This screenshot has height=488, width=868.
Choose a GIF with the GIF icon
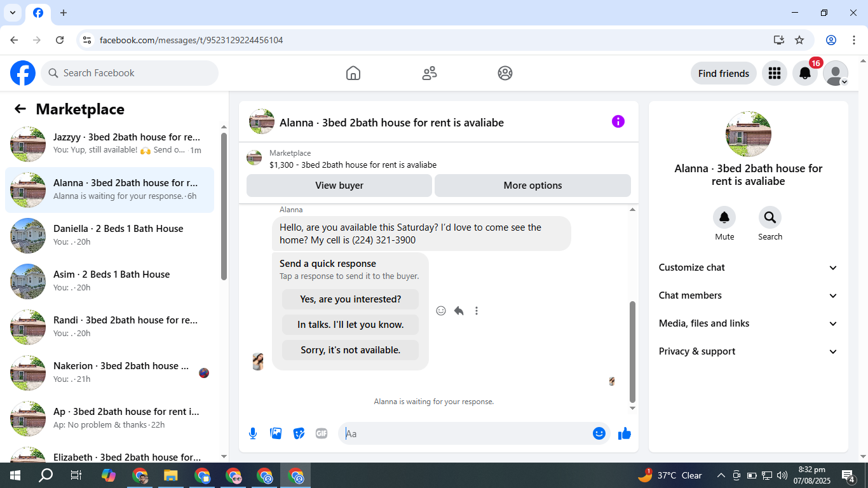click(322, 433)
